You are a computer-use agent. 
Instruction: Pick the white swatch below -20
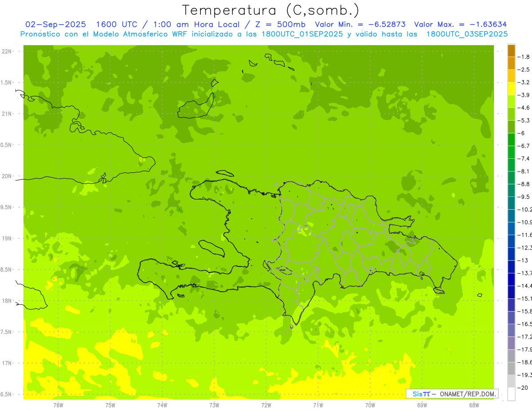(x=511, y=394)
